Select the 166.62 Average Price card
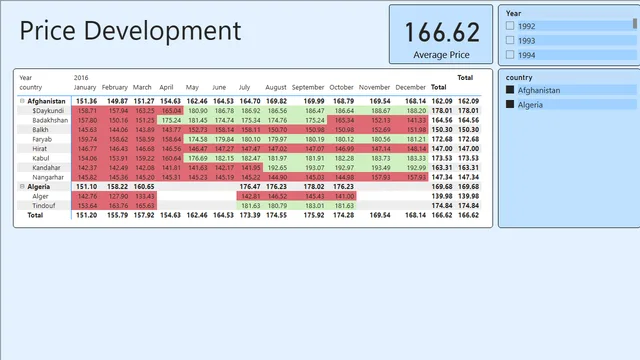640x360 pixels. click(x=441, y=34)
